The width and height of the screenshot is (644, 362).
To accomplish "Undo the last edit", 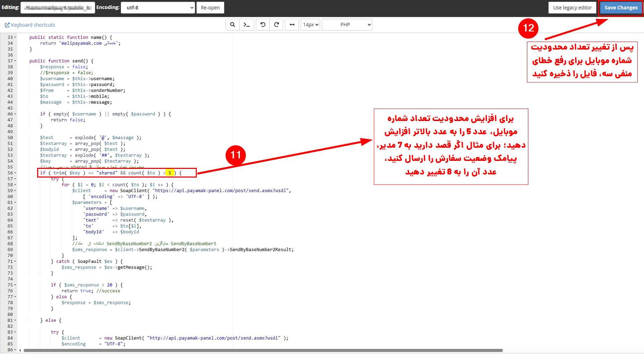I will point(263,25).
